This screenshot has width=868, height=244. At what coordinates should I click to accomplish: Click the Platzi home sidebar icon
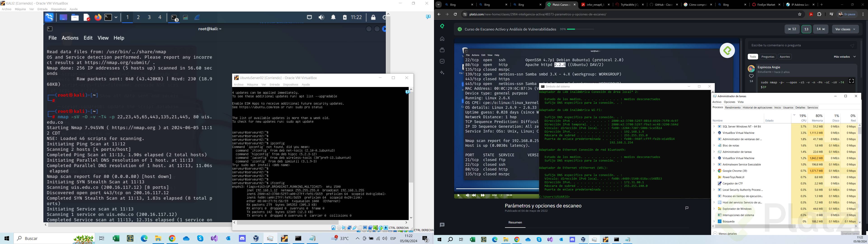442,39
